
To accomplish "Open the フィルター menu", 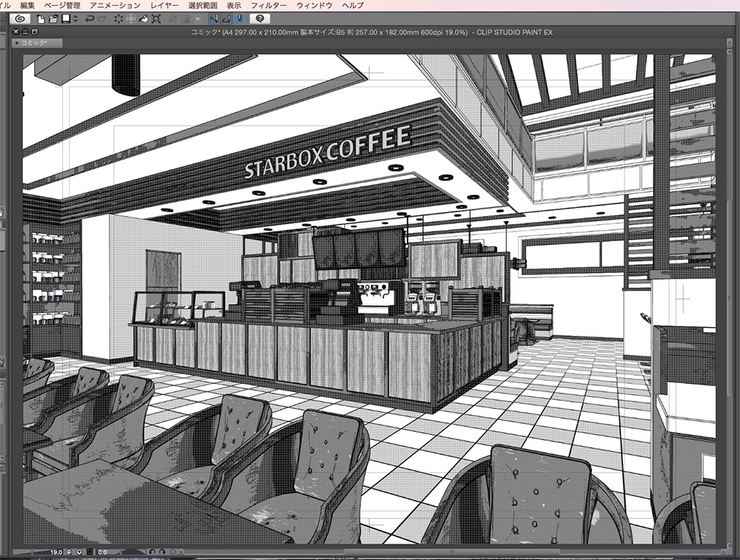I will (x=269, y=5).
